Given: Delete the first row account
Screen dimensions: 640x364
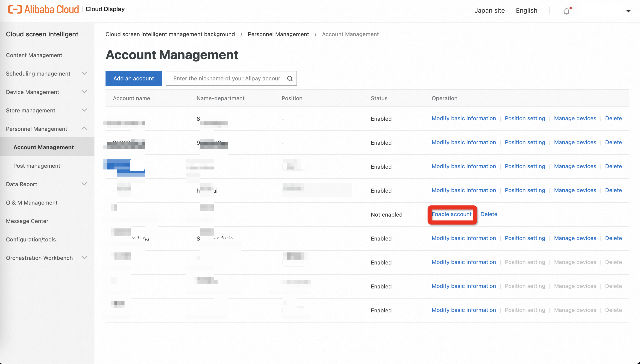Looking at the screenshot, I should click(613, 118).
